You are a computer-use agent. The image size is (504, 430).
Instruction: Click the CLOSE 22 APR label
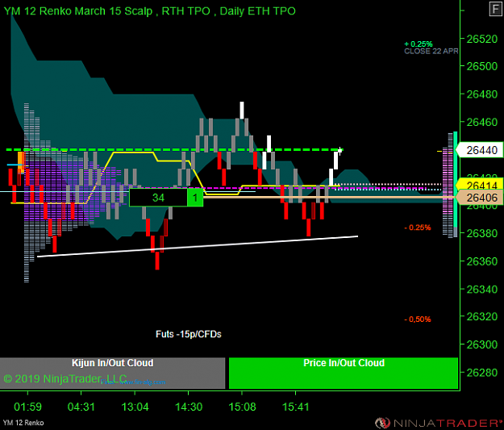point(431,51)
